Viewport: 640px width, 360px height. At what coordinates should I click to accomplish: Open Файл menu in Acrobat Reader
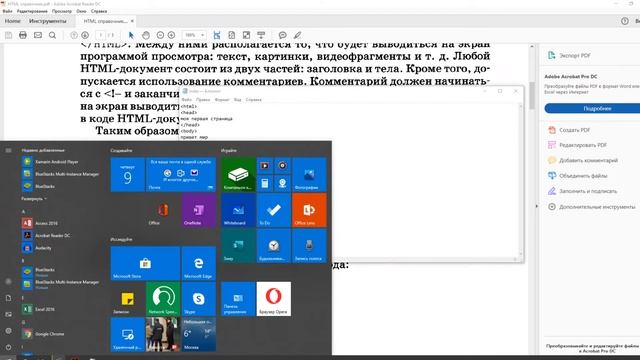pyautogui.click(x=7, y=11)
